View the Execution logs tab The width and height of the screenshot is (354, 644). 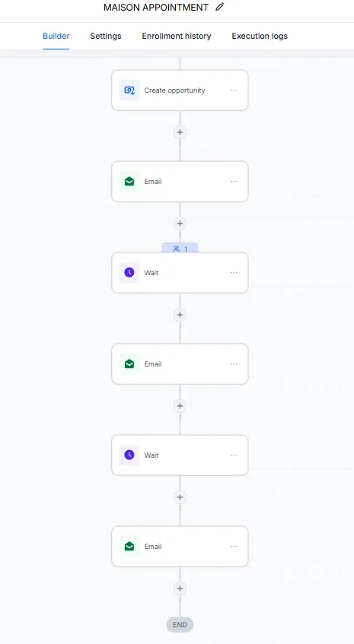(260, 36)
